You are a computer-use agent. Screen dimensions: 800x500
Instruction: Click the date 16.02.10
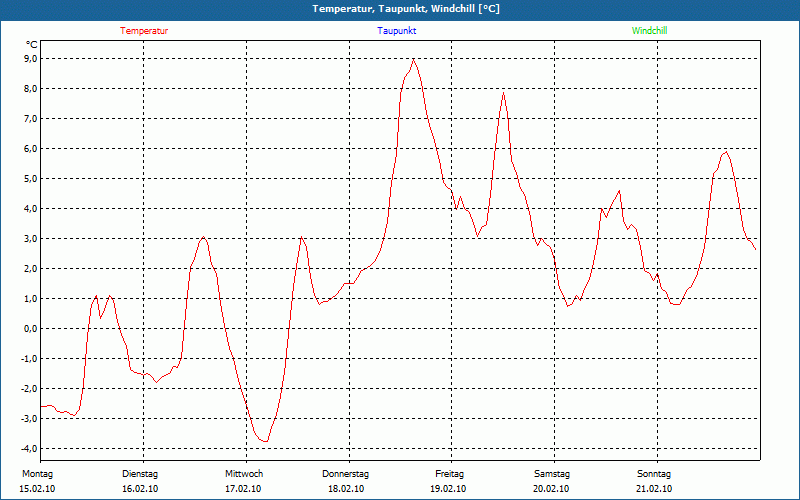(140, 489)
